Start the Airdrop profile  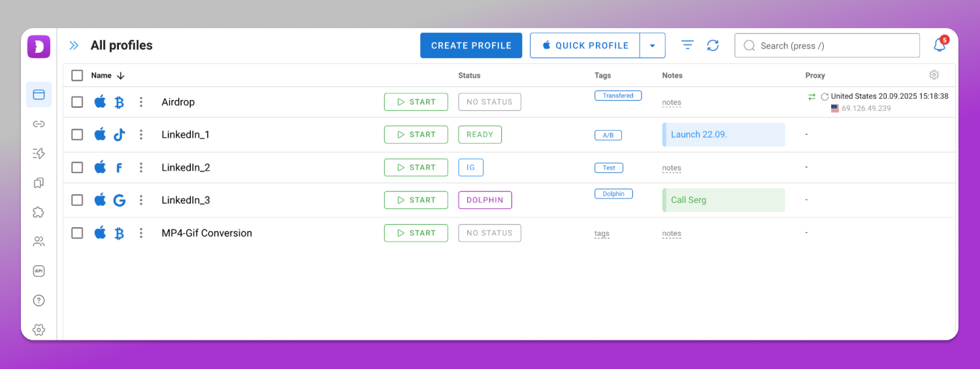point(416,102)
